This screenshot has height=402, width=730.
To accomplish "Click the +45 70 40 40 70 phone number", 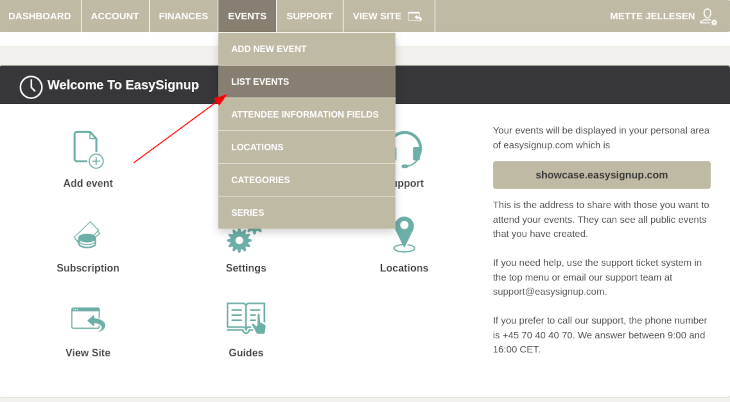I will point(538,335).
